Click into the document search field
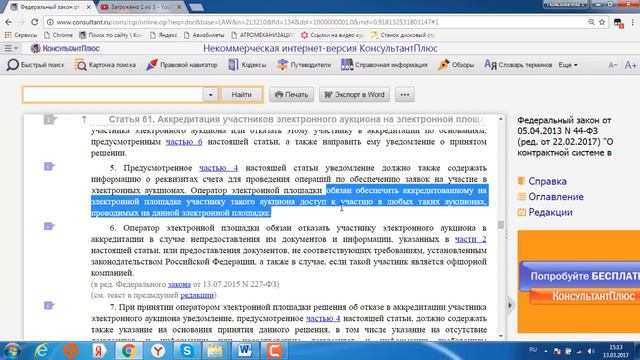The height and width of the screenshot is (360, 640). click(x=113, y=95)
